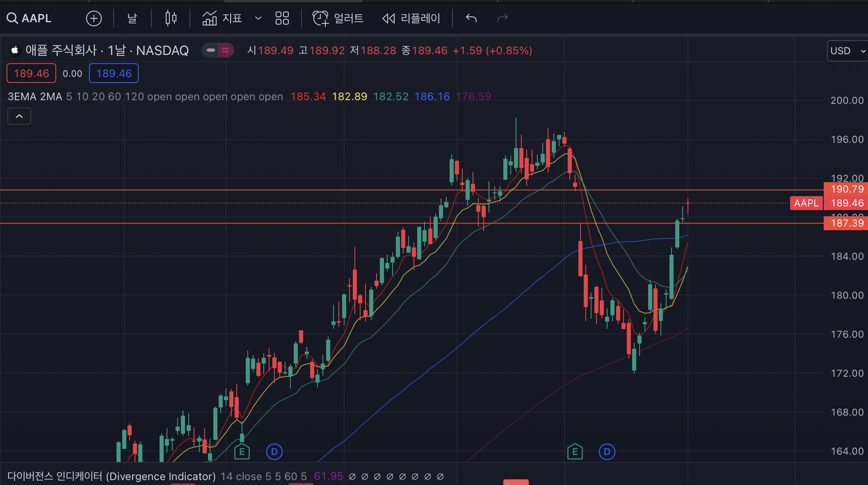Click the purple 176.59 MA value
The image size is (868, 485).
point(473,96)
